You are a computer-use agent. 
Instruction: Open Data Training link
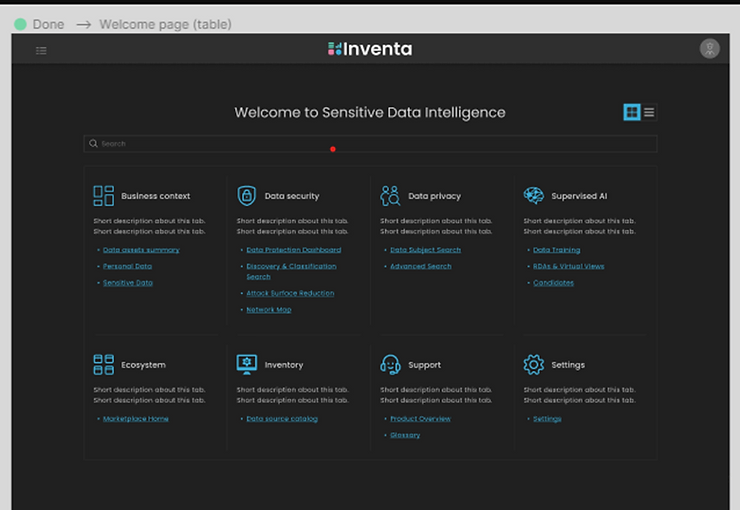point(557,250)
